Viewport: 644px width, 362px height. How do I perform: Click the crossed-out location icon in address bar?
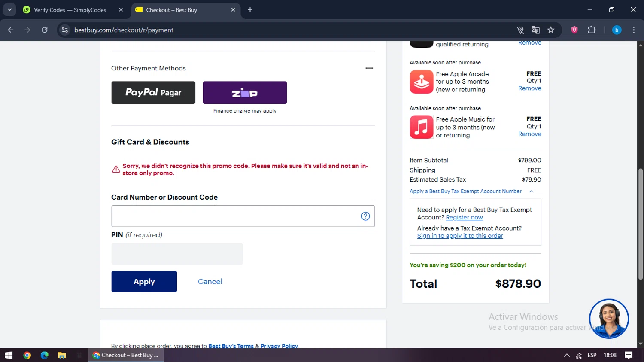pos(520,30)
